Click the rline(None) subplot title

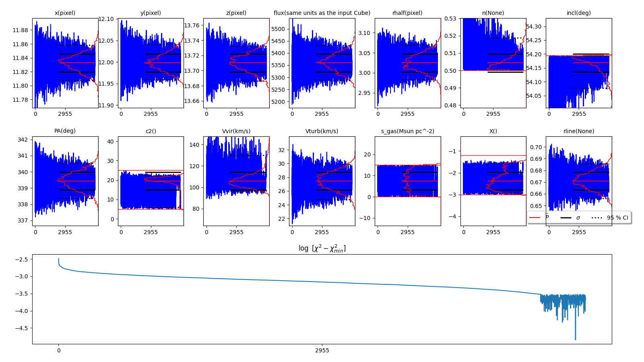click(x=578, y=131)
